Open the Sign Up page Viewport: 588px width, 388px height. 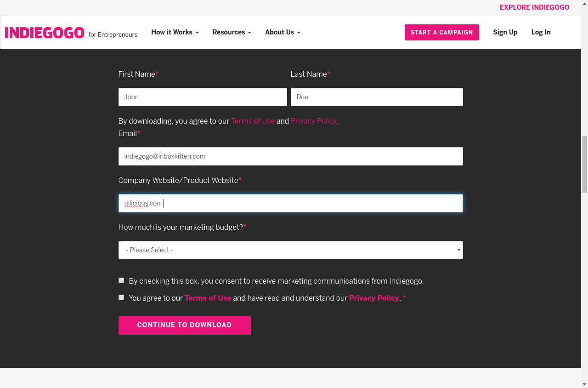(505, 32)
